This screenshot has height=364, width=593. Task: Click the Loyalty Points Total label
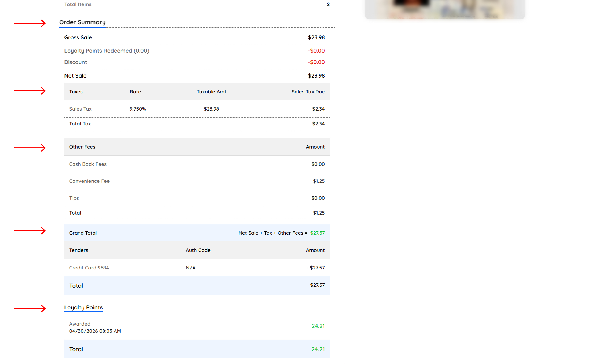point(76,349)
